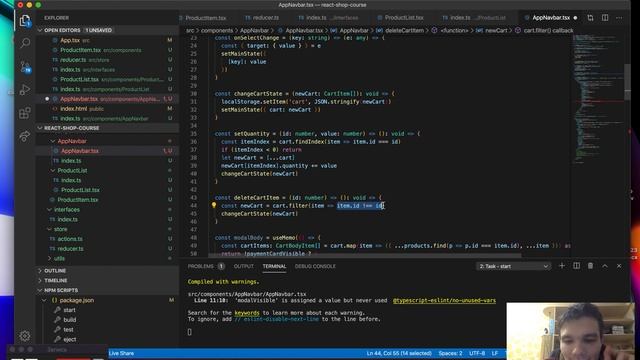
Task: Click Ln 44, Col 55 status bar entry
Action: point(399,353)
